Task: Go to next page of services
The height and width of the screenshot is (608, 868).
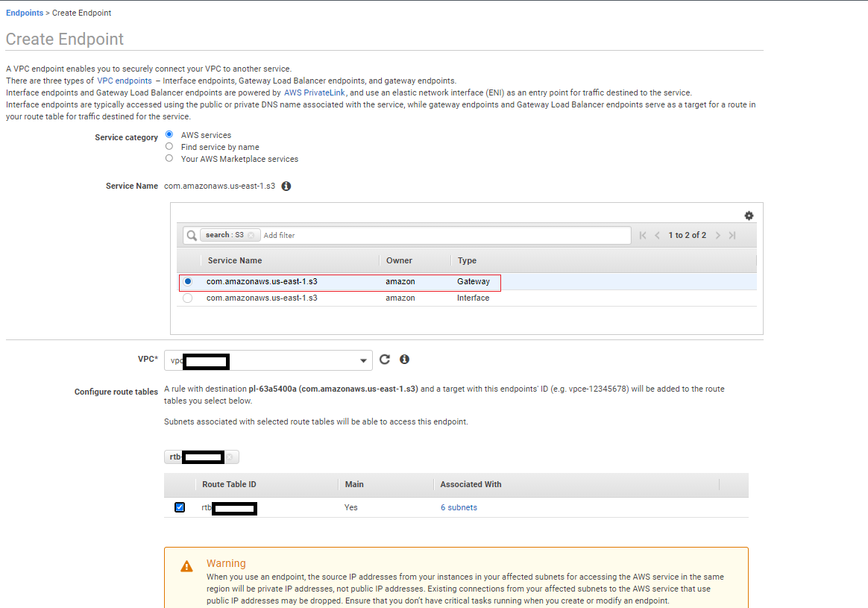Action: point(718,235)
